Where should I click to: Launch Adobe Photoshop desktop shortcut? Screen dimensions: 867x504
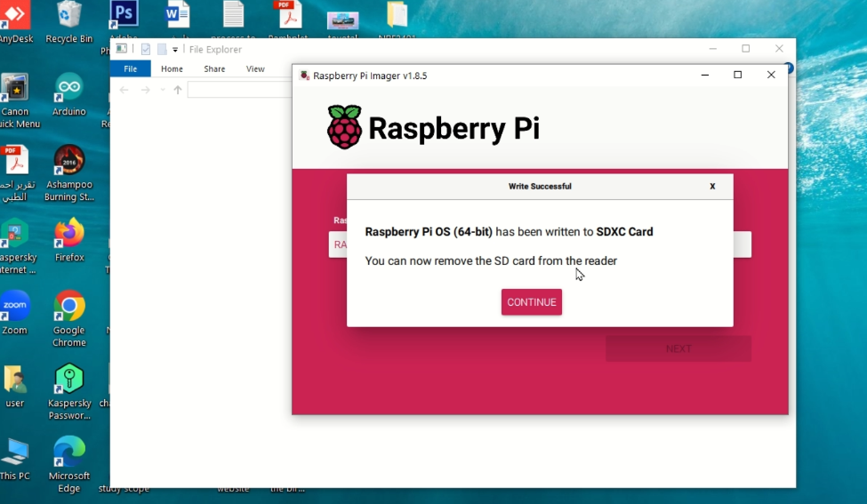coord(124,15)
